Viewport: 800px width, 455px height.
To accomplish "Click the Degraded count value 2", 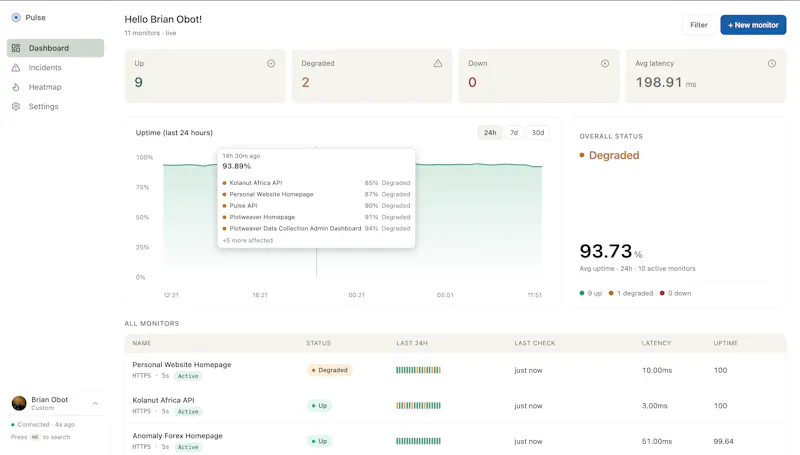I will coord(305,82).
